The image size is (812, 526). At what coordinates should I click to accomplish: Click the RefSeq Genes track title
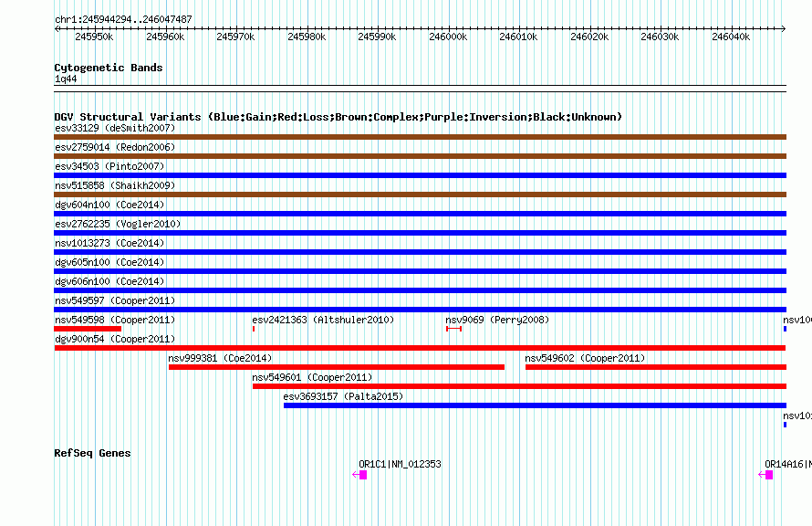coord(93,453)
